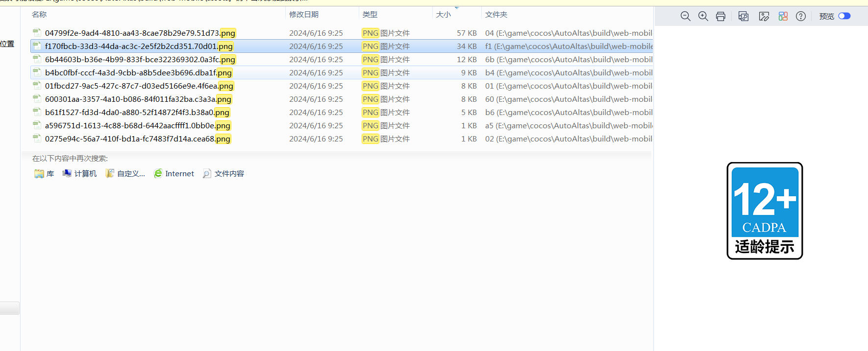Click the 5 KB size cell
The width and height of the screenshot is (868, 351).
point(469,112)
